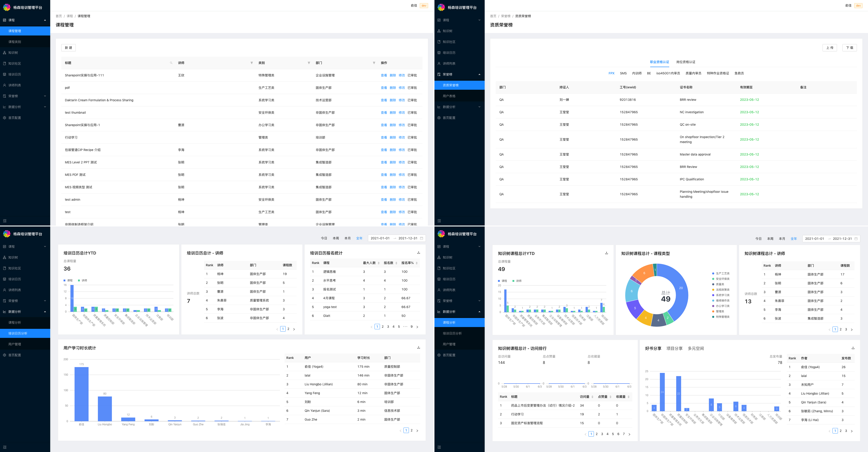Toggle 讲师 legend in 知识树课程总计YTD chart
The width and height of the screenshot is (868, 452).
(517, 280)
